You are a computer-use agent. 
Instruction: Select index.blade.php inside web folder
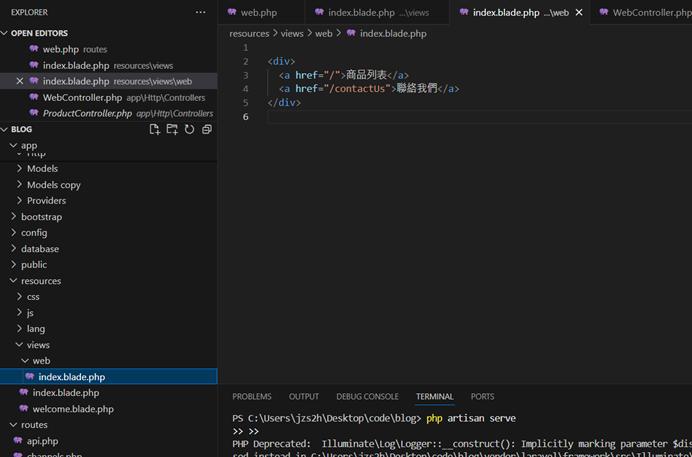point(109,376)
